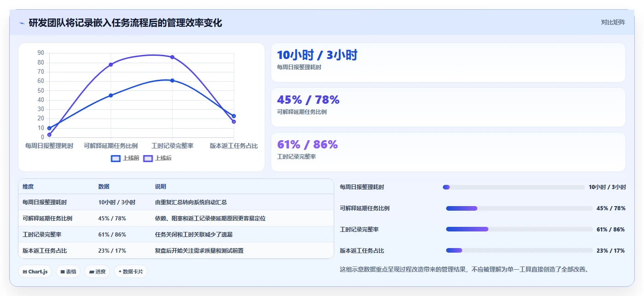Click the 版本返工任务占比 table row label
This screenshot has height=296, width=644.
coord(45,251)
